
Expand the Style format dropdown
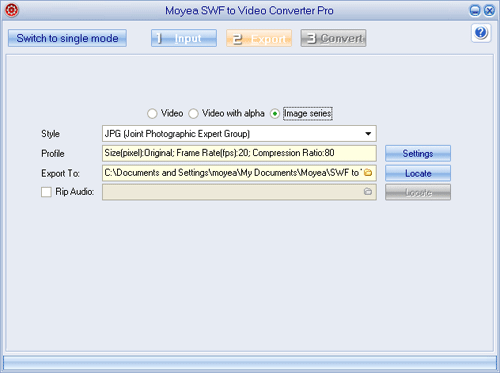pyautogui.click(x=368, y=134)
